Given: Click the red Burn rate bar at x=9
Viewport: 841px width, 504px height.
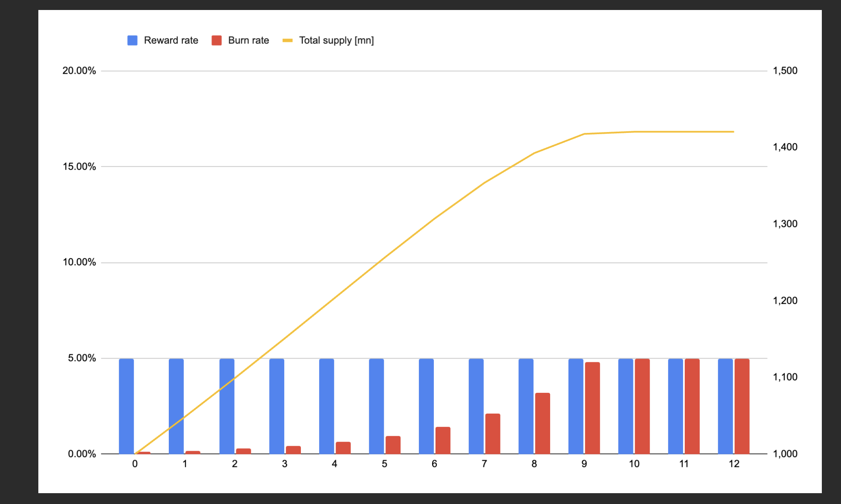Looking at the screenshot, I should (593, 408).
